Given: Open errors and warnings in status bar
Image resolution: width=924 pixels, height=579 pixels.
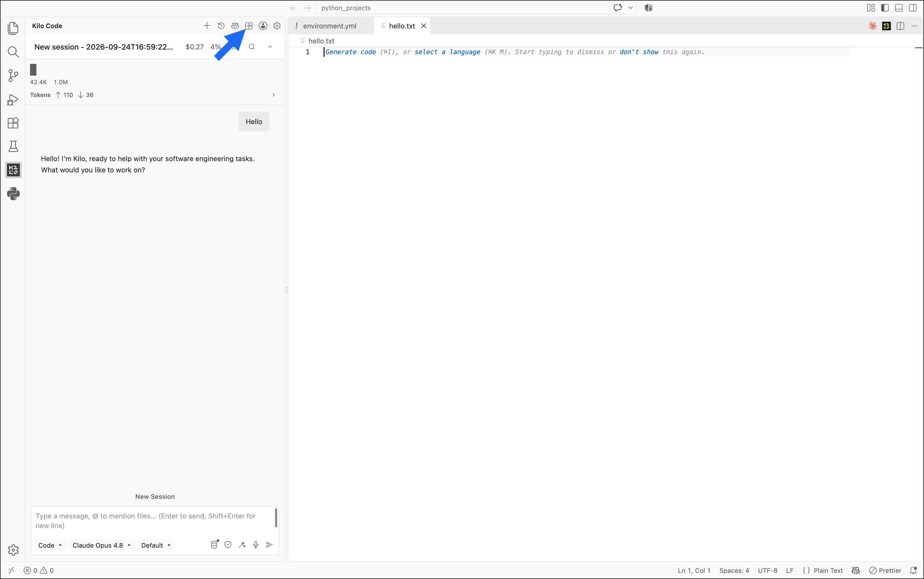Looking at the screenshot, I should (x=39, y=570).
